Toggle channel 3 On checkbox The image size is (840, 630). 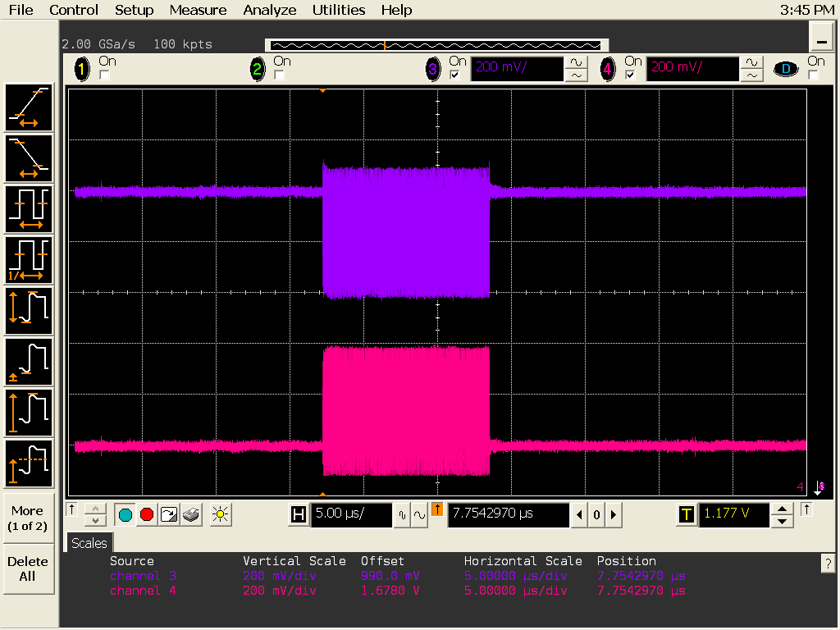point(454,75)
